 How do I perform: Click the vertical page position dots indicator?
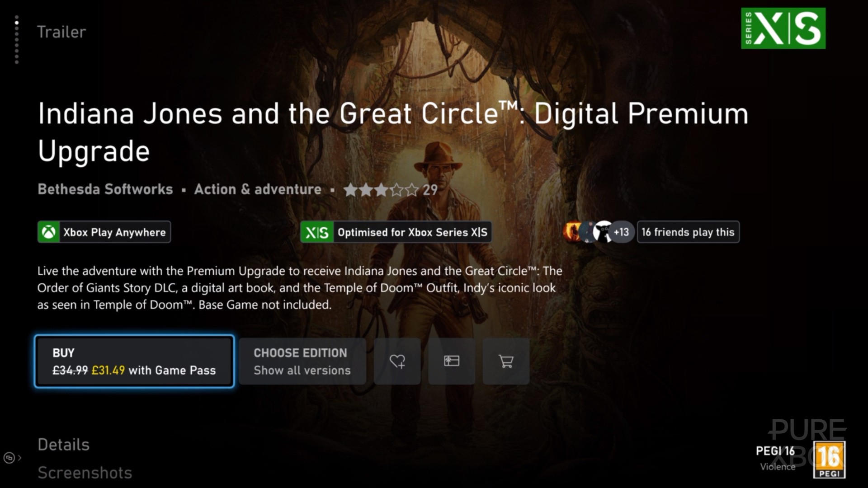pyautogui.click(x=17, y=40)
